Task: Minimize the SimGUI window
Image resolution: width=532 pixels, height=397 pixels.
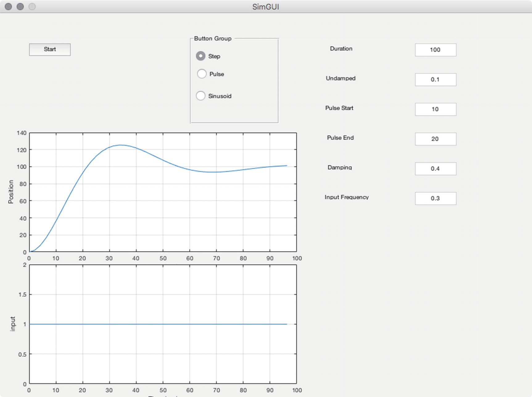Action: (x=20, y=6)
